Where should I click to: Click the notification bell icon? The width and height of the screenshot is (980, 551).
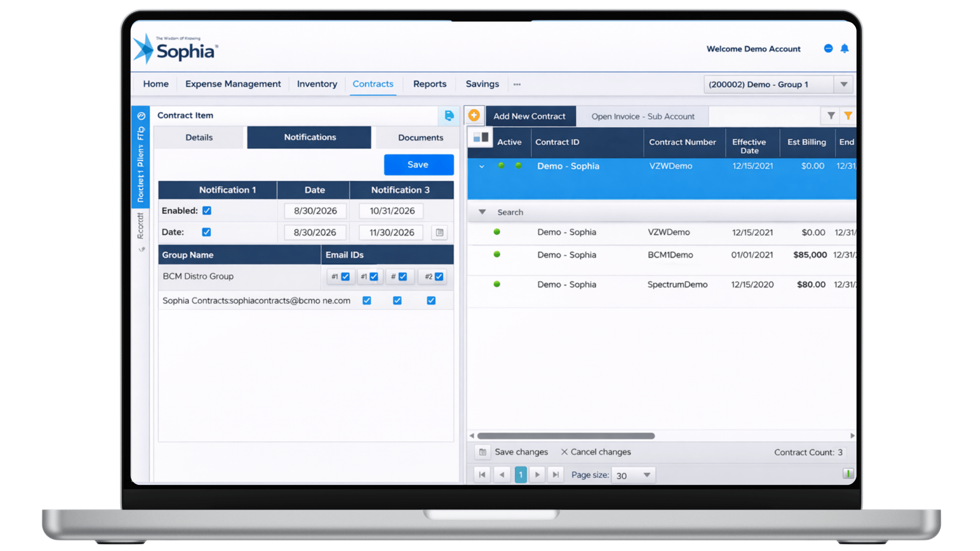pos(844,49)
